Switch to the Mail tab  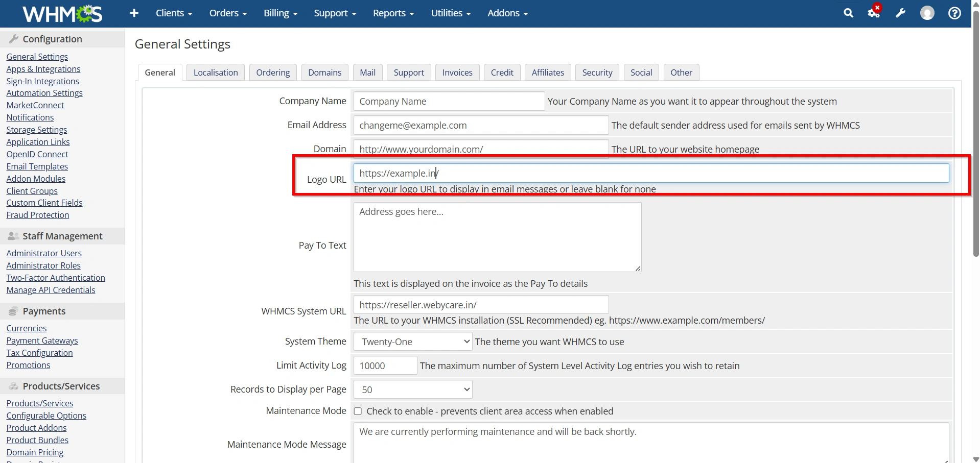[368, 72]
